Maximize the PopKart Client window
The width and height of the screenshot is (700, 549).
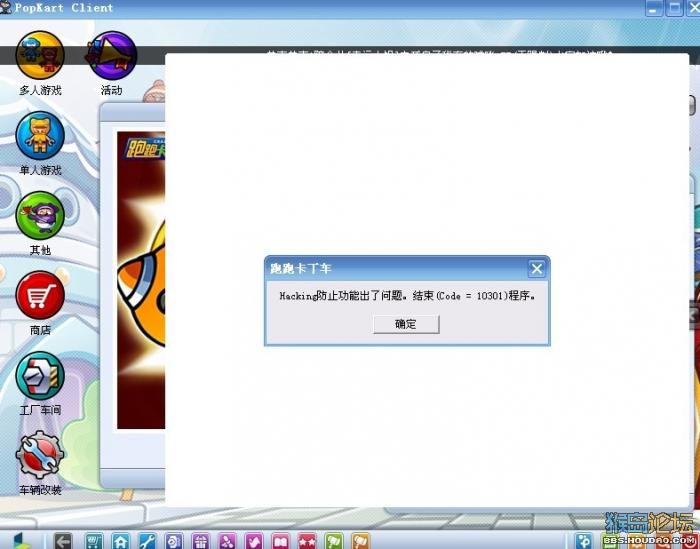(674, 8)
